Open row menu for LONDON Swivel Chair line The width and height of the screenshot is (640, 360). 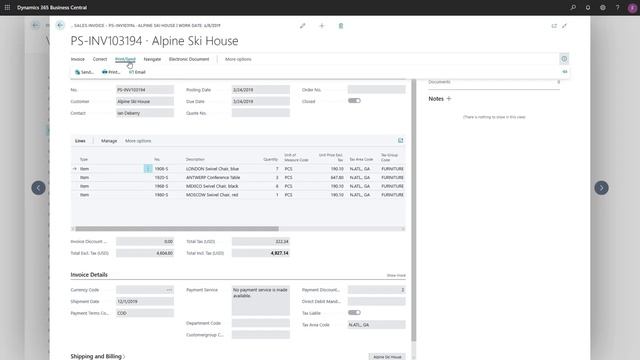(148, 169)
